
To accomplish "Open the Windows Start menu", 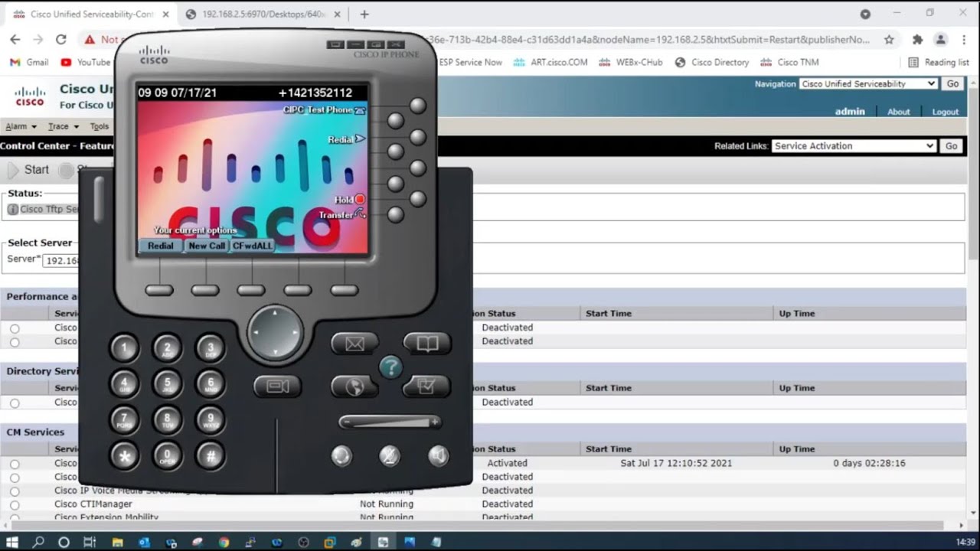I will coord(12,542).
